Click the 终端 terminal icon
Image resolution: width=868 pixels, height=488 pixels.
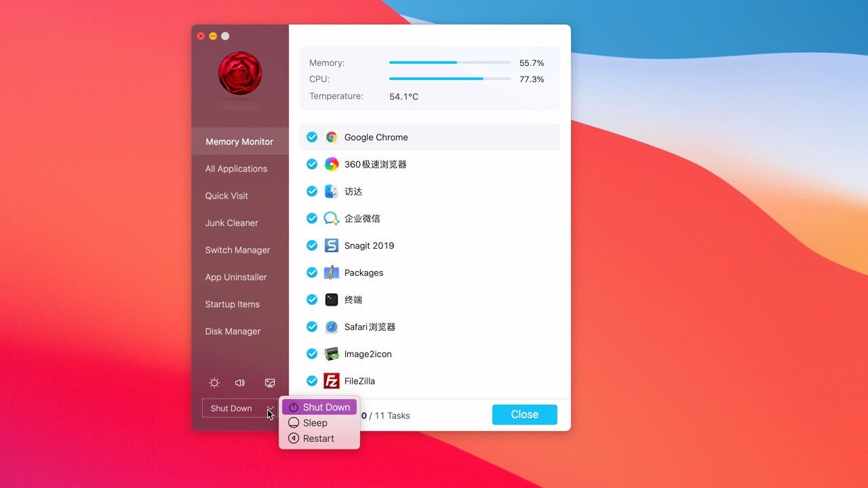point(332,300)
